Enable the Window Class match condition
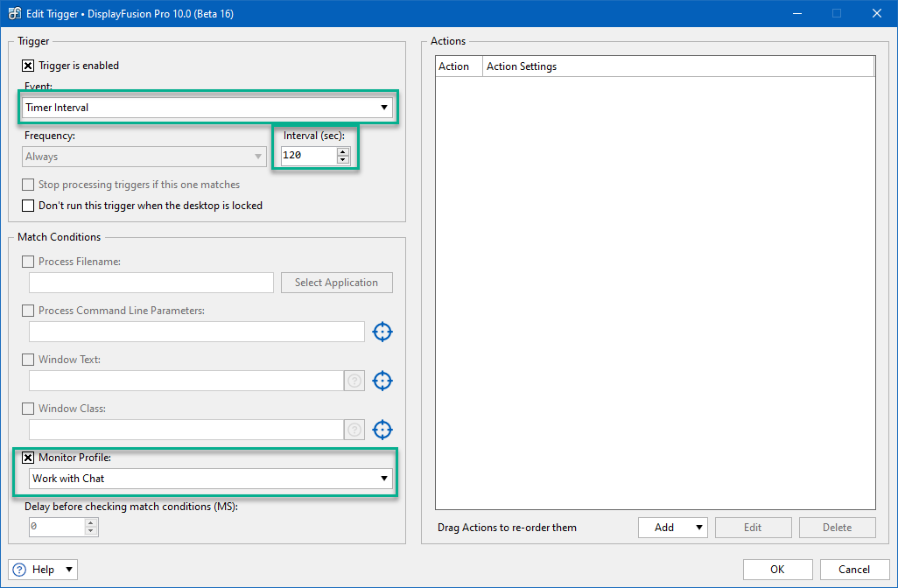The width and height of the screenshot is (898, 588). click(x=27, y=409)
